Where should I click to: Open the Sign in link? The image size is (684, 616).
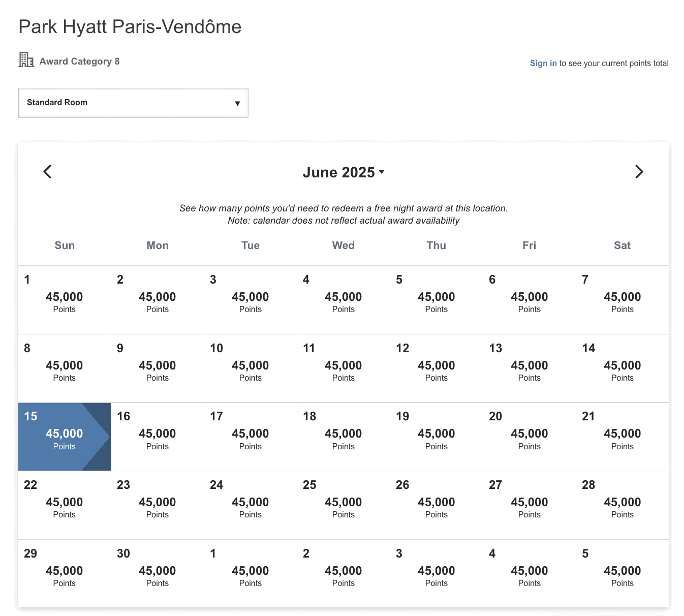[x=543, y=63]
